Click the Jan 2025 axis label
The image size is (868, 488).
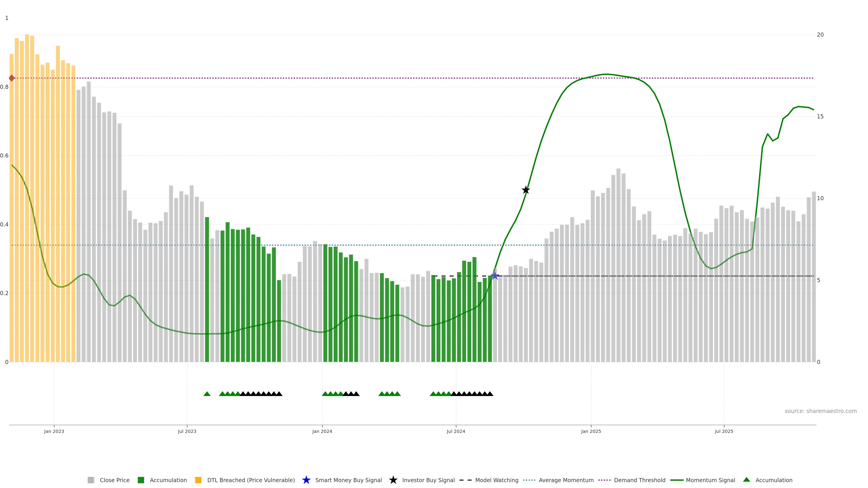(591, 431)
